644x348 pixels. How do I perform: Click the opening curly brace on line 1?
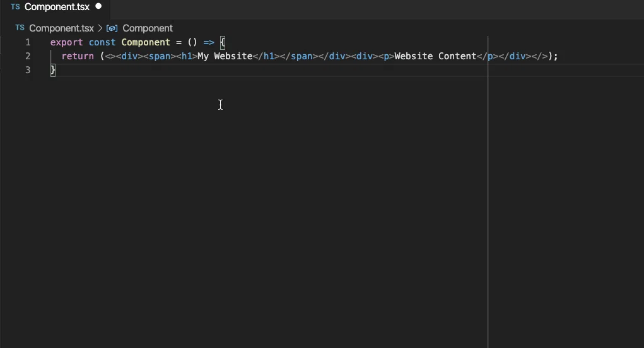223,42
